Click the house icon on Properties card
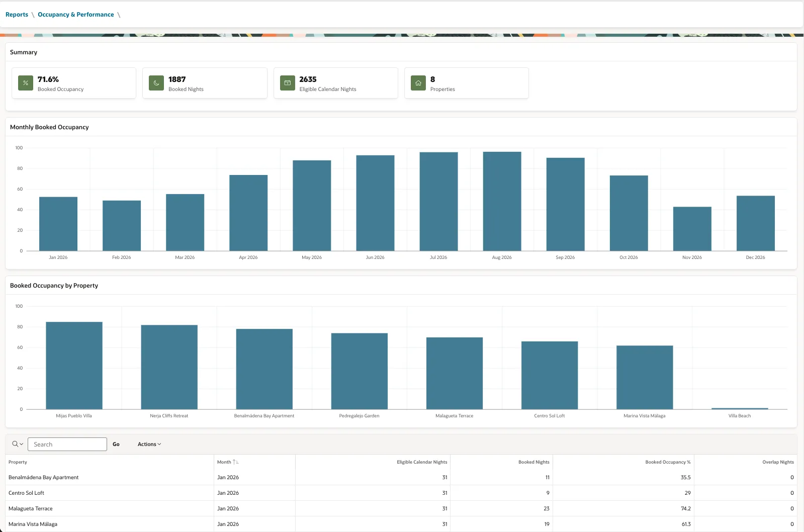This screenshot has height=532, width=804. (x=418, y=83)
